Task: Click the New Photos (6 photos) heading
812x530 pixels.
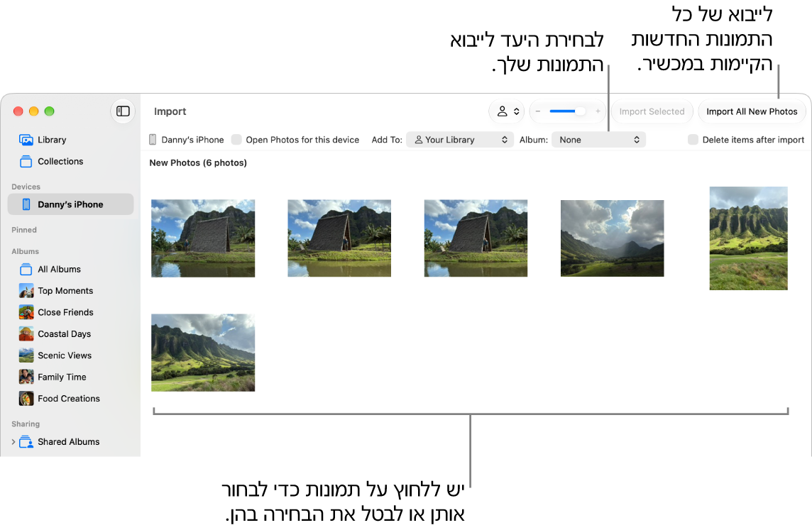Action: coord(198,162)
